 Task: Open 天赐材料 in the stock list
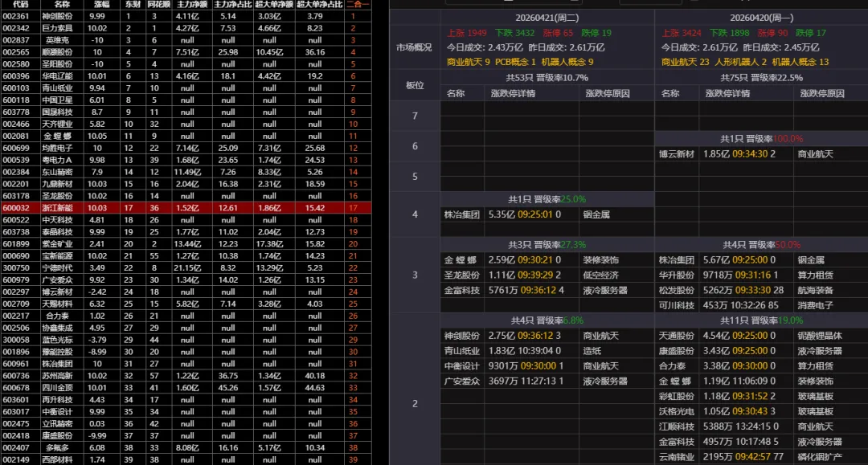pos(58,304)
